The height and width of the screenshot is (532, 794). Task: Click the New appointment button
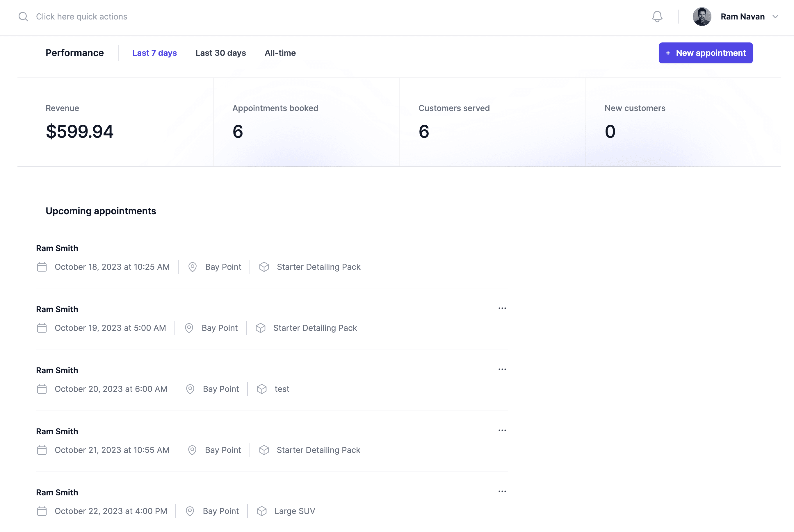tap(705, 53)
